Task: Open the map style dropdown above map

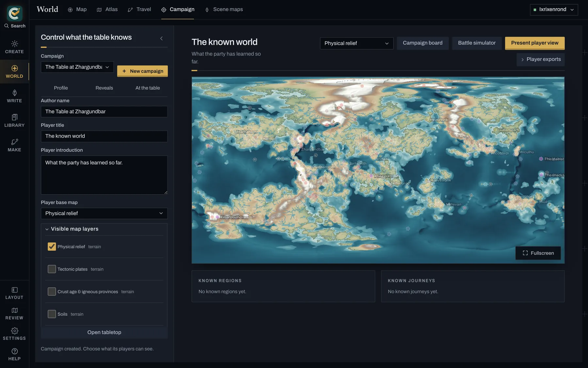Action: [x=356, y=43]
